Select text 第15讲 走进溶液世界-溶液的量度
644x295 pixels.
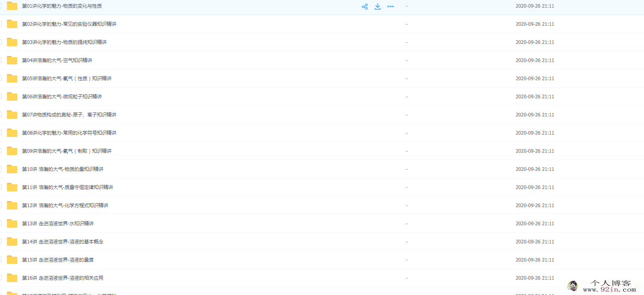(x=58, y=260)
